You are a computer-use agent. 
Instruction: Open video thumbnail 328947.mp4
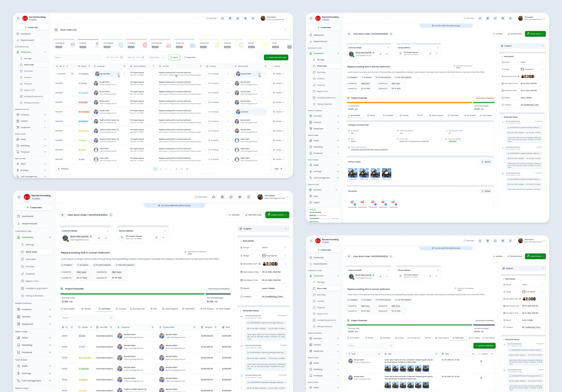pos(386,173)
